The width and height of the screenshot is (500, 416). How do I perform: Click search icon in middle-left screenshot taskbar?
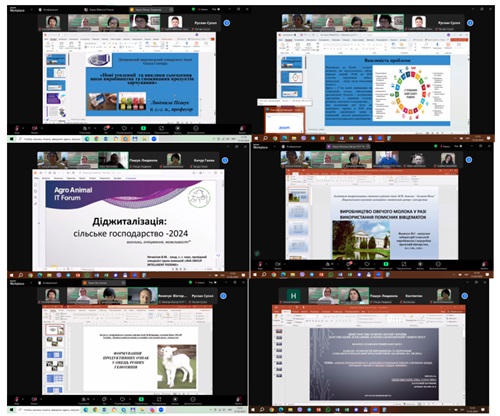(x=21, y=275)
